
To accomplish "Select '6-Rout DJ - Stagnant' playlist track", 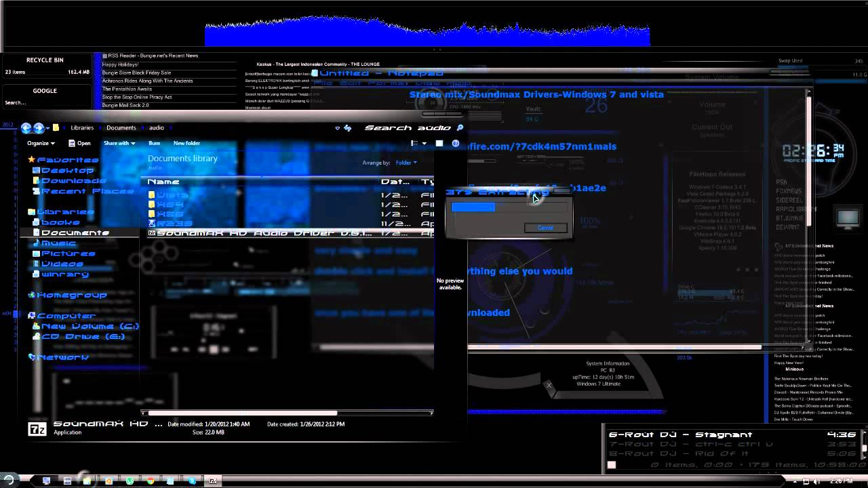I will tap(733, 434).
